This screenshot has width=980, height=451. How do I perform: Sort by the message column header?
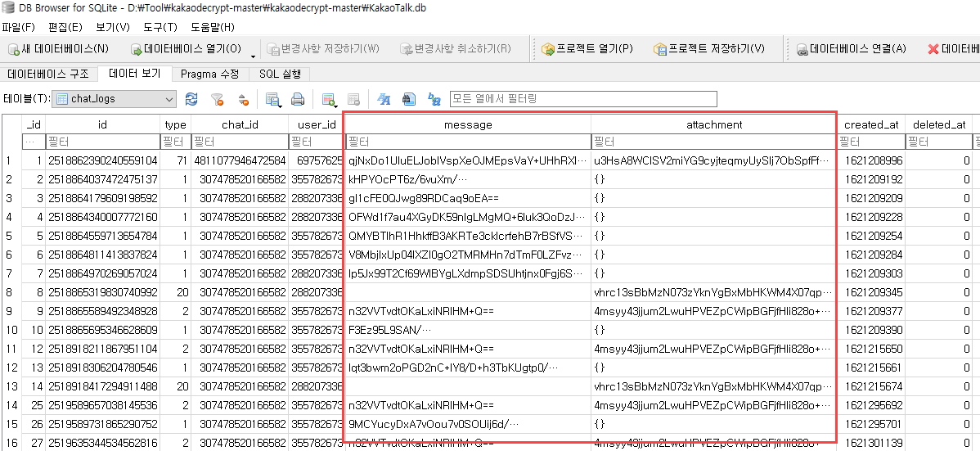468,124
